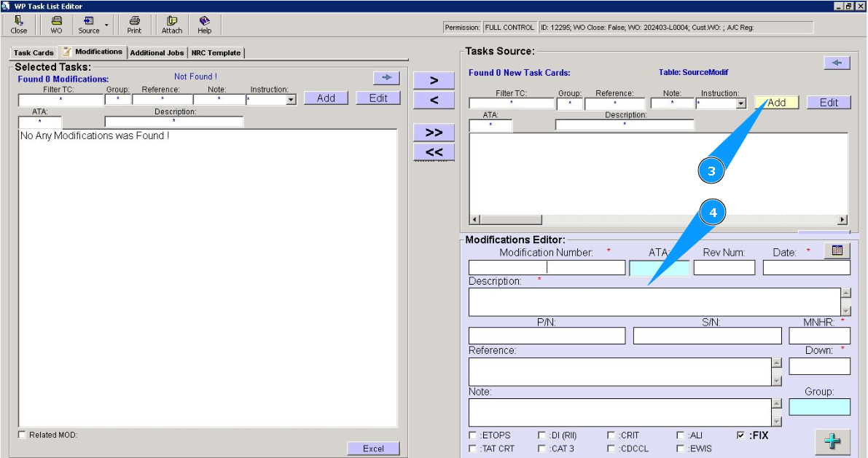Screen dimensions: 868x458
Task: Open Instruction dropdown in Selected Tasks
Action: click(291, 100)
